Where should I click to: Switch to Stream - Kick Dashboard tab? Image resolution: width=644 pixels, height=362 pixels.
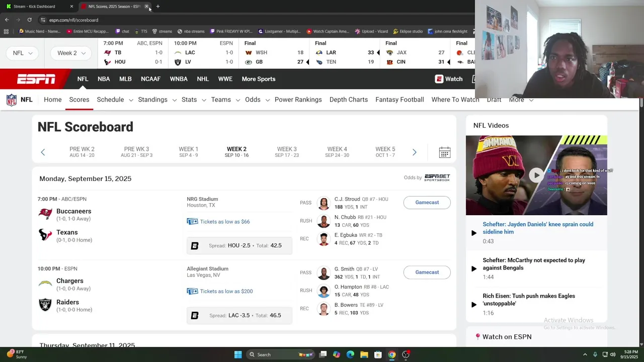pyautogui.click(x=39, y=7)
